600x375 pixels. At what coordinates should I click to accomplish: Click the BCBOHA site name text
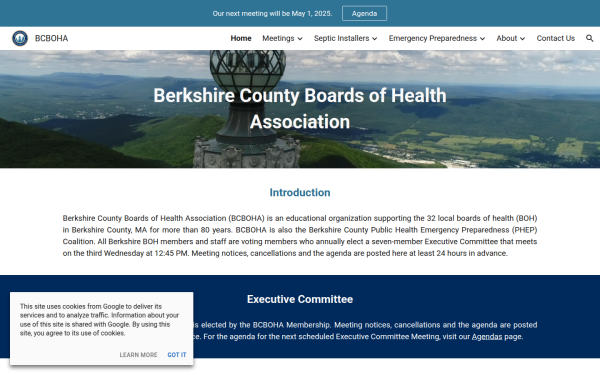pos(51,38)
